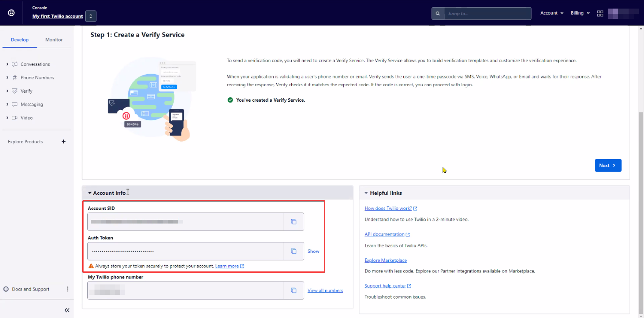Click the Twilio logo home icon
644x318 pixels.
pyautogui.click(x=11, y=13)
